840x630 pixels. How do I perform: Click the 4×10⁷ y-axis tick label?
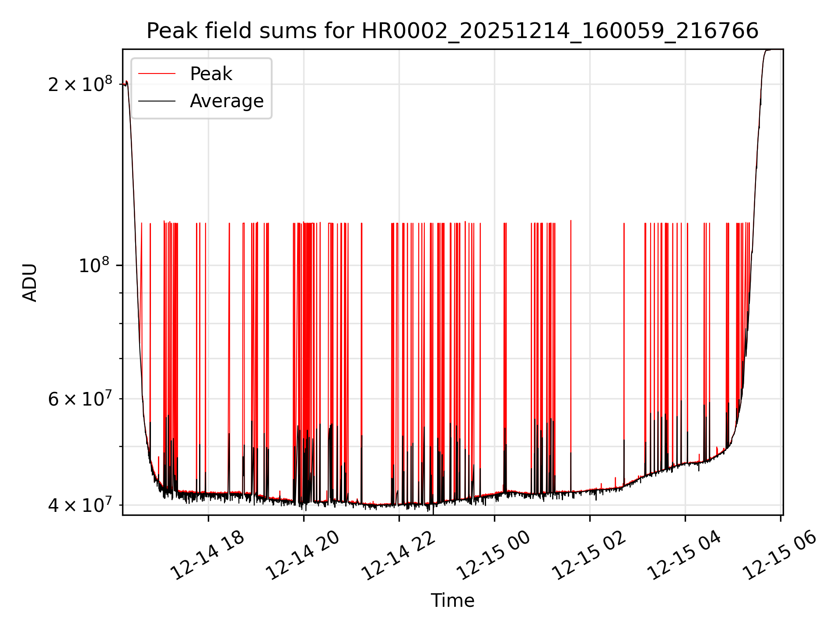pyautogui.click(x=80, y=505)
